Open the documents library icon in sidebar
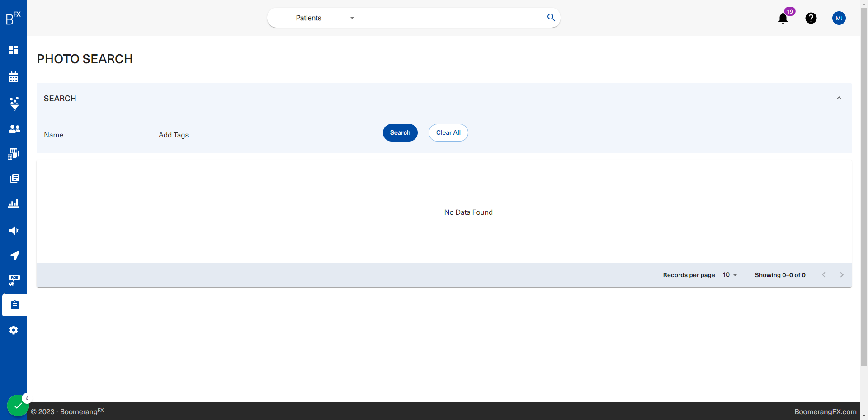The height and width of the screenshot is (420, 868). pyautogui.click(x=14, y=179)
